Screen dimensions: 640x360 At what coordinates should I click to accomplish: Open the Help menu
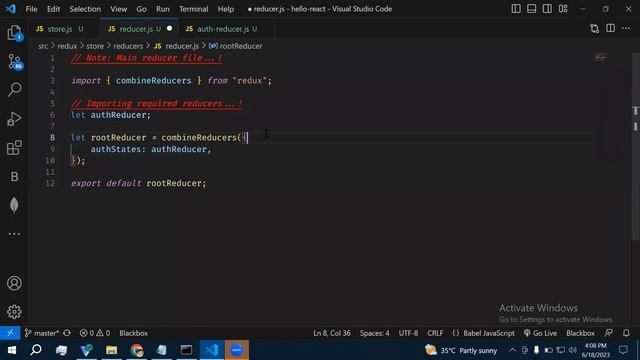point(226,9)
